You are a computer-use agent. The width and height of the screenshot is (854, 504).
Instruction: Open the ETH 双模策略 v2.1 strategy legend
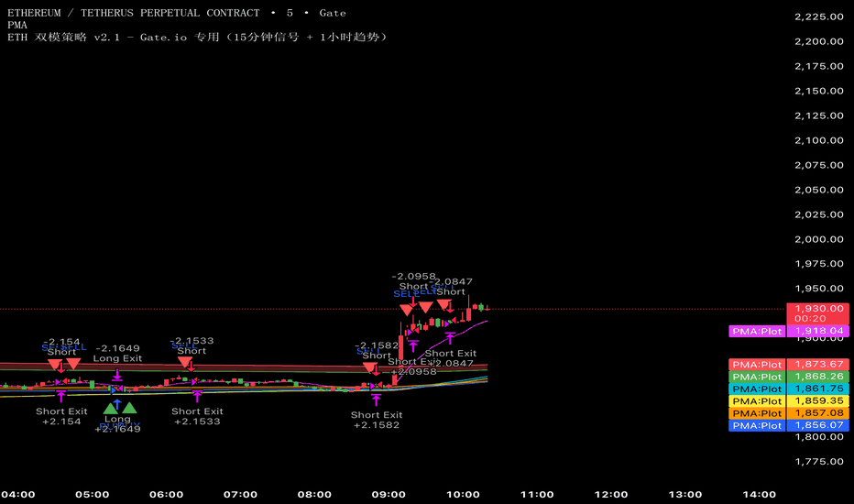pos(197,37)
